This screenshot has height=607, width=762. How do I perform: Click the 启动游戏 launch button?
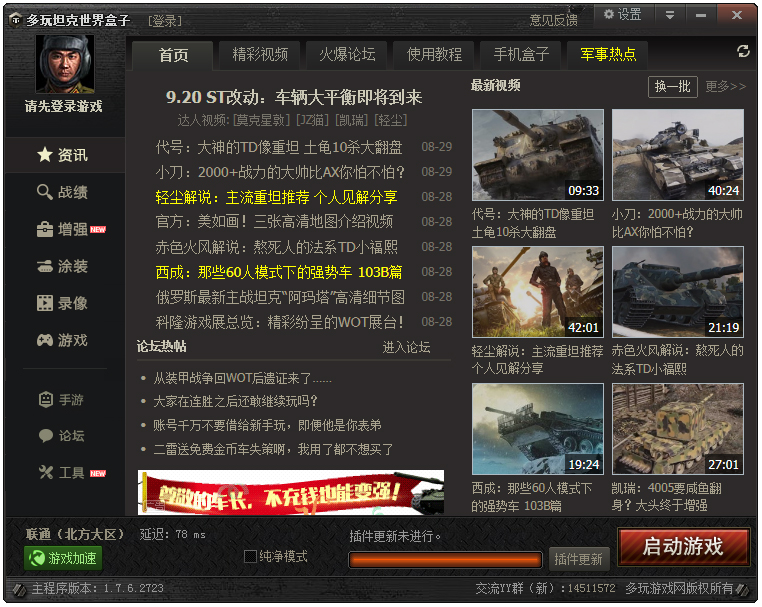tap(683, 547)
